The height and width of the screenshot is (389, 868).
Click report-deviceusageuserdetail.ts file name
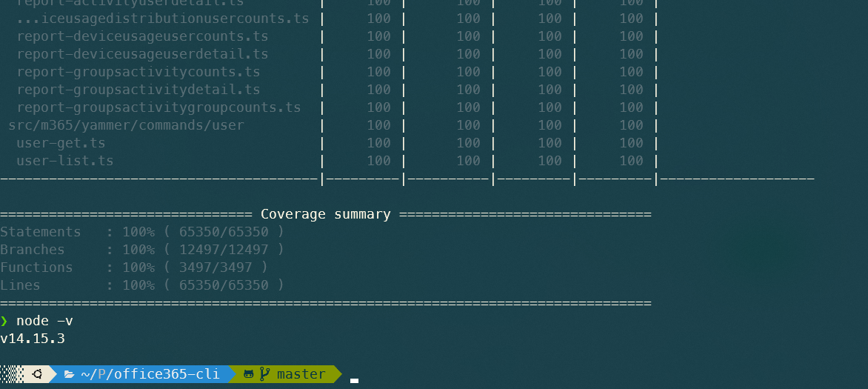click(x=142, y=54)
